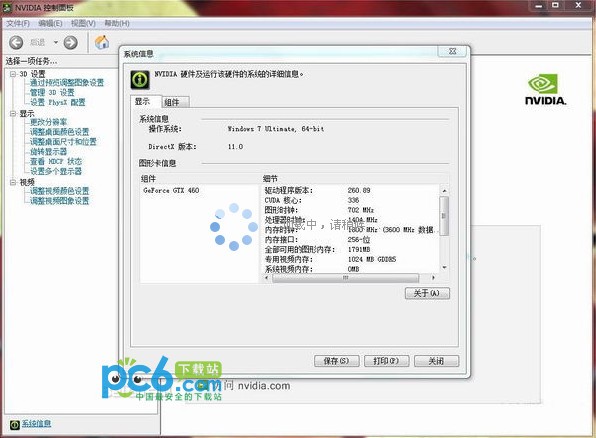Open 设置多个显示器
The width and height of the screenshot is (596, 438).
(x=56, y=171)
